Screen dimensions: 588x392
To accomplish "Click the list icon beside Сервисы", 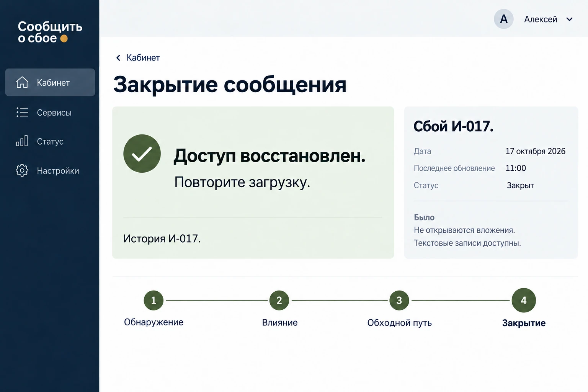I will tap(22, 112).
